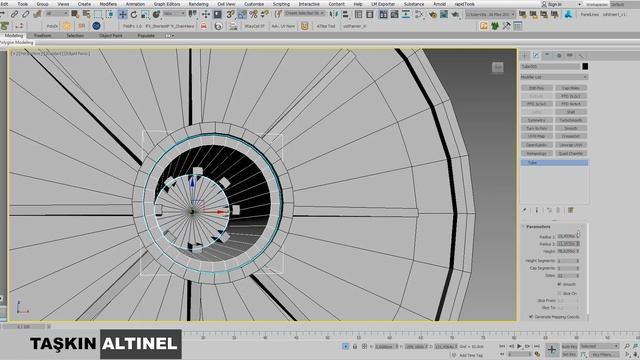Click the Radius 1 spinner arrows
This screenshot has width=640, height=360.
click(578, 236)
